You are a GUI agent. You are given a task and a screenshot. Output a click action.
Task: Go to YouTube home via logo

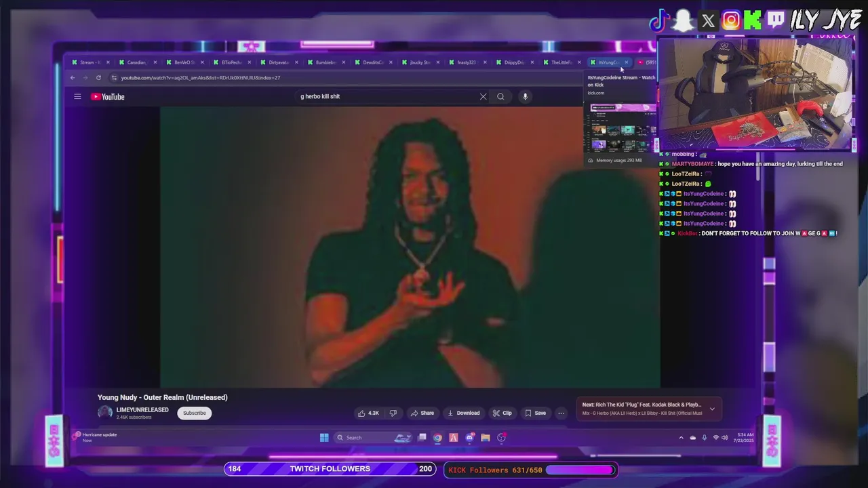click(x=108, y=97)
